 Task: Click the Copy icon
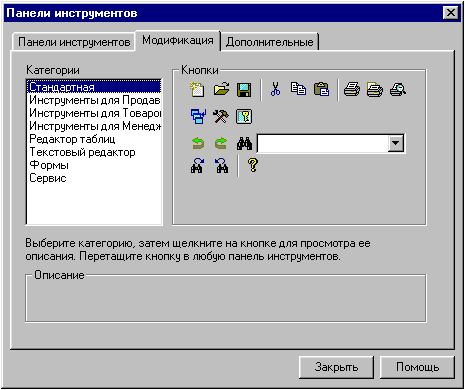click(x=298, y=89)
